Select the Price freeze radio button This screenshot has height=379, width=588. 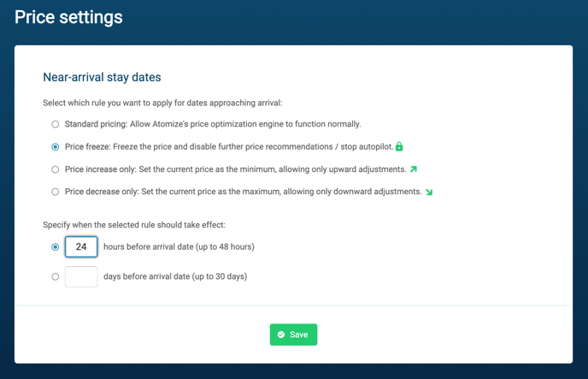click(x=55, y=146)
